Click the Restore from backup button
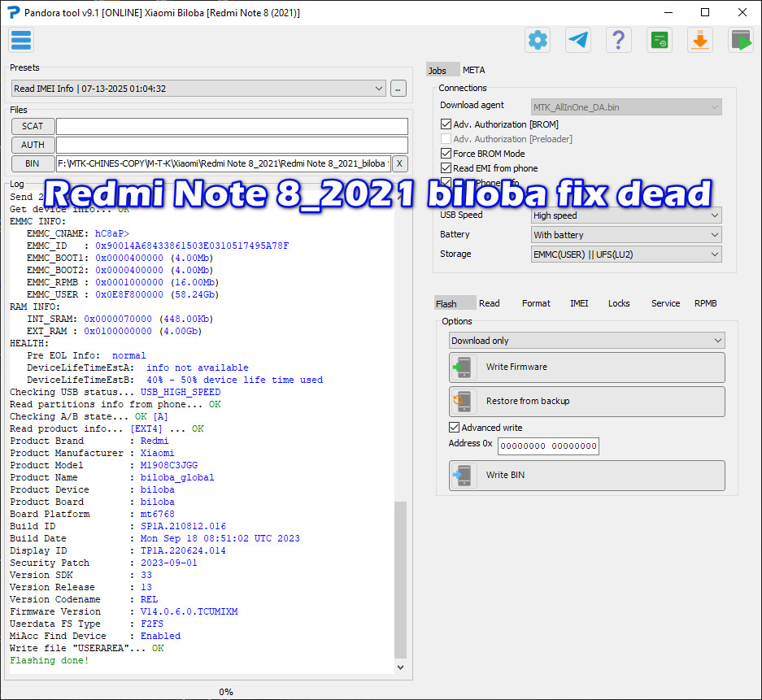This screenshot has height=700, width=762. point(586,402)
